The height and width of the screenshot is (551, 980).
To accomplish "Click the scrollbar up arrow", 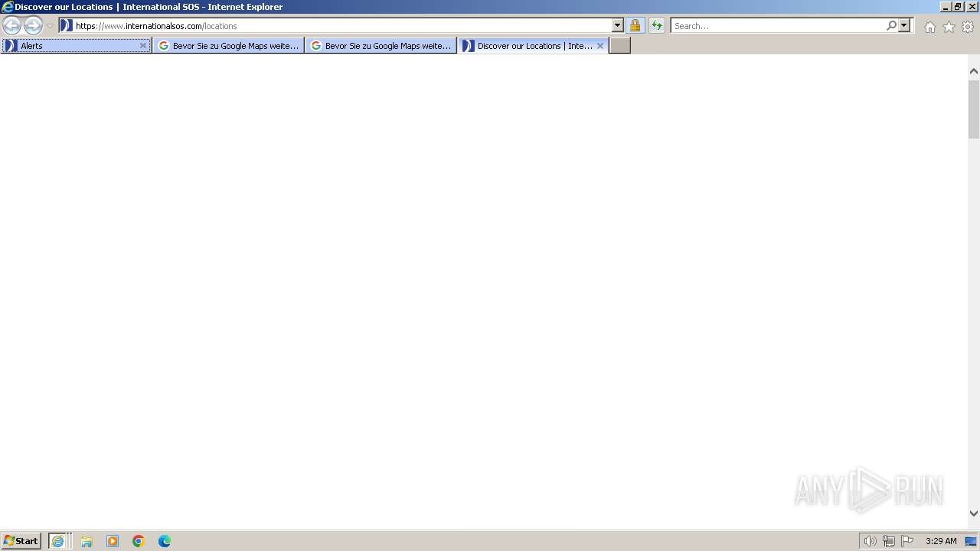I will [x=974, y=71].
